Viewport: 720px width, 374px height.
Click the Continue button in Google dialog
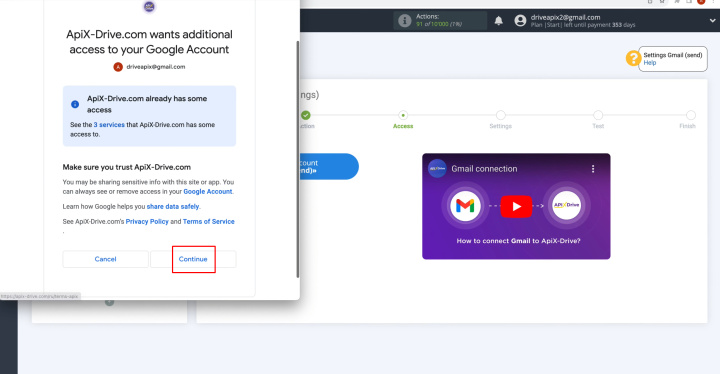coord(193,259)
